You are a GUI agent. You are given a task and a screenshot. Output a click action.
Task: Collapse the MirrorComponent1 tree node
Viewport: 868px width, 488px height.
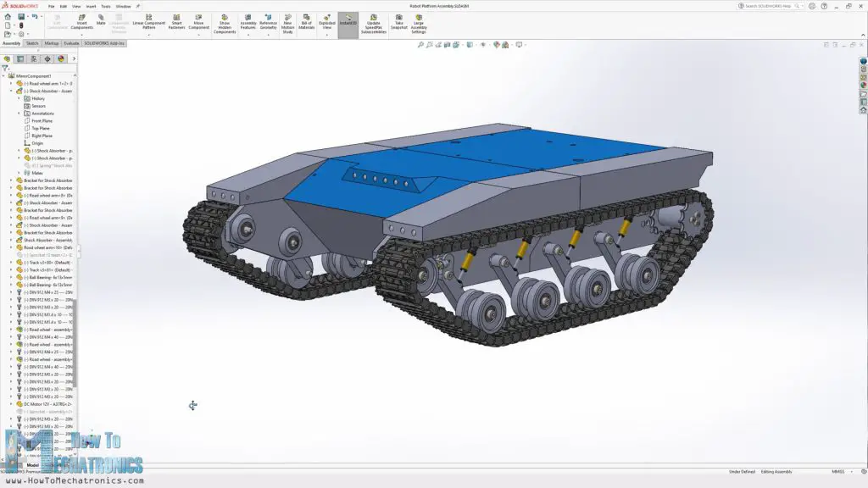click(x=4, y=75)
